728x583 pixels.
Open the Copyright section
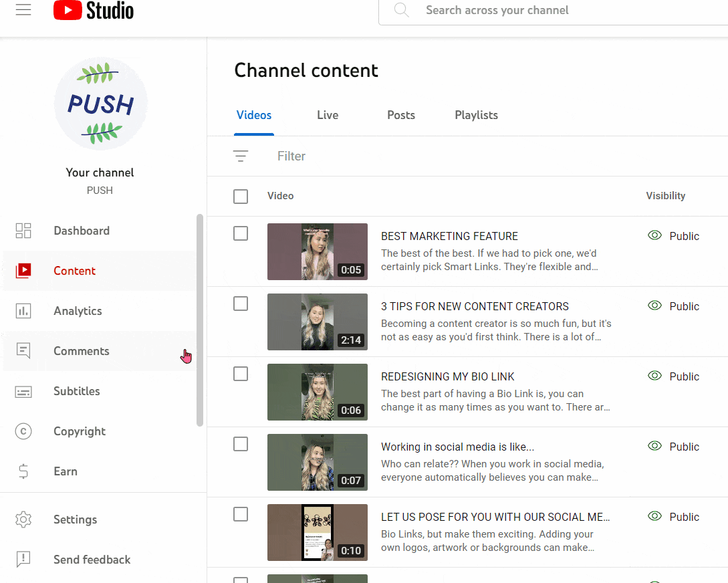click(x=78, y=431)
